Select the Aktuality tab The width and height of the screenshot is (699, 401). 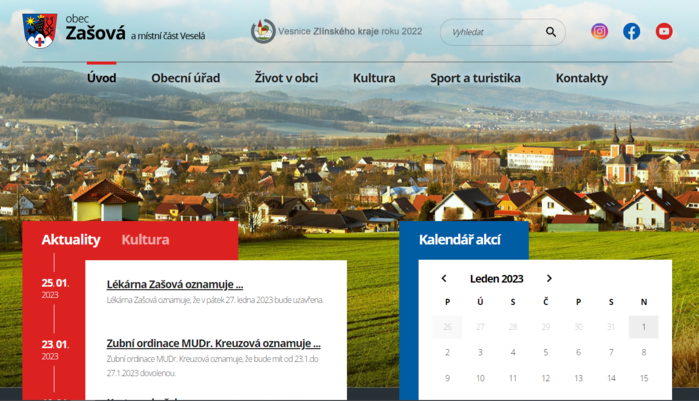(x=71, y=240)
